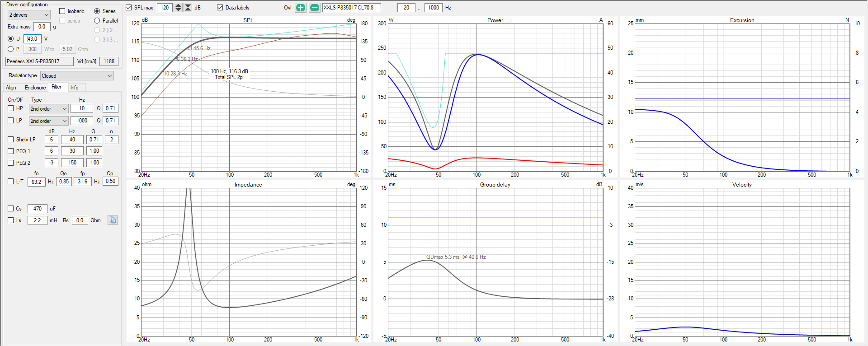Click the L-T Qo field showing 0.85

tap(64, 182)
